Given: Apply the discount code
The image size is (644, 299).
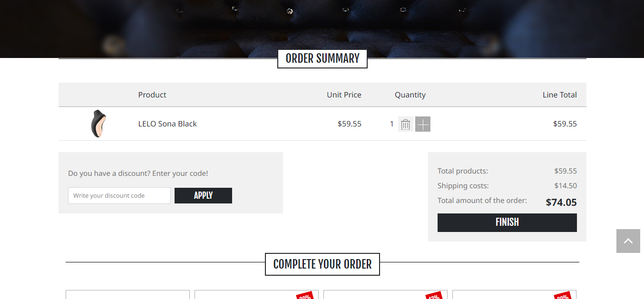Looking at the screenshot, I should [203, 195].
